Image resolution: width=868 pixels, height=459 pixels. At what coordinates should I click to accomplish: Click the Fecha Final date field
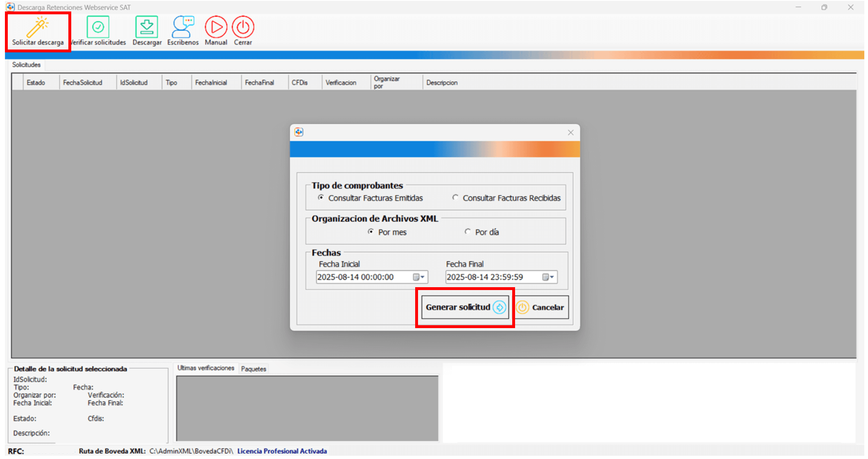(x=501, y=277)
